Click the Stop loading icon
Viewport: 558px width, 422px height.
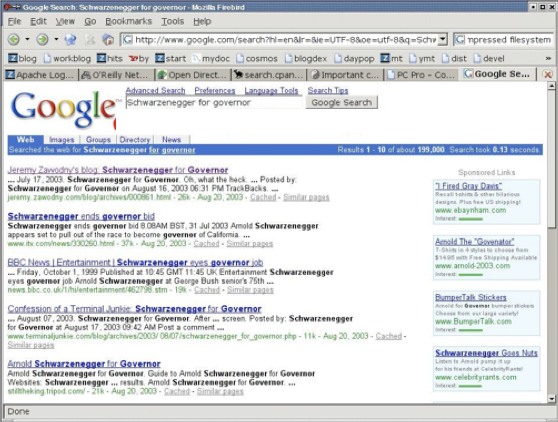pyautogui.click(x=90, y=39)
